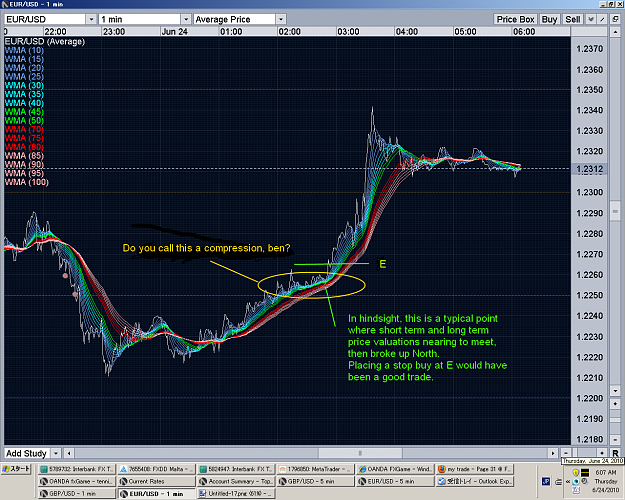Viewport: 625px width, 500px height.
Task: Click the down-chevron toolbar icon next to Sell
Action: pyautogui.click(x=591, y=19)
